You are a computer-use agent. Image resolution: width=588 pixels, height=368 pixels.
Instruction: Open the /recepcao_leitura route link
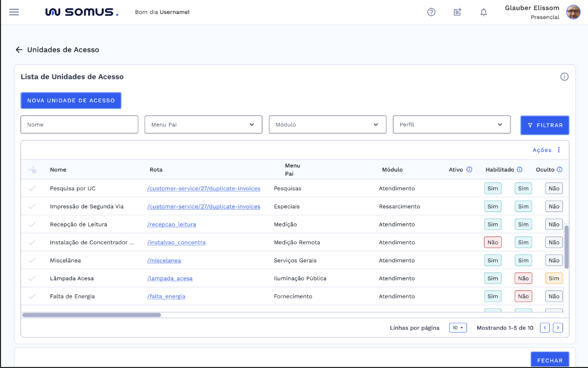[171, 224]
